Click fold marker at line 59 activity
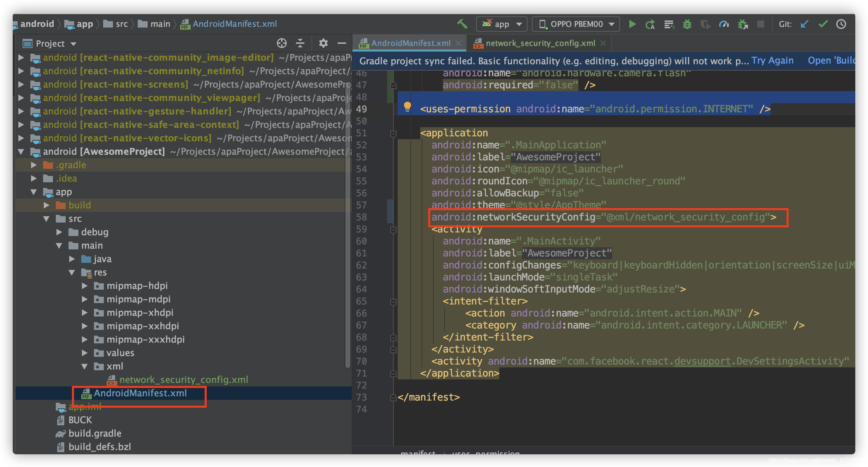Viewport: 868px width, 467px height. (393, 230)
